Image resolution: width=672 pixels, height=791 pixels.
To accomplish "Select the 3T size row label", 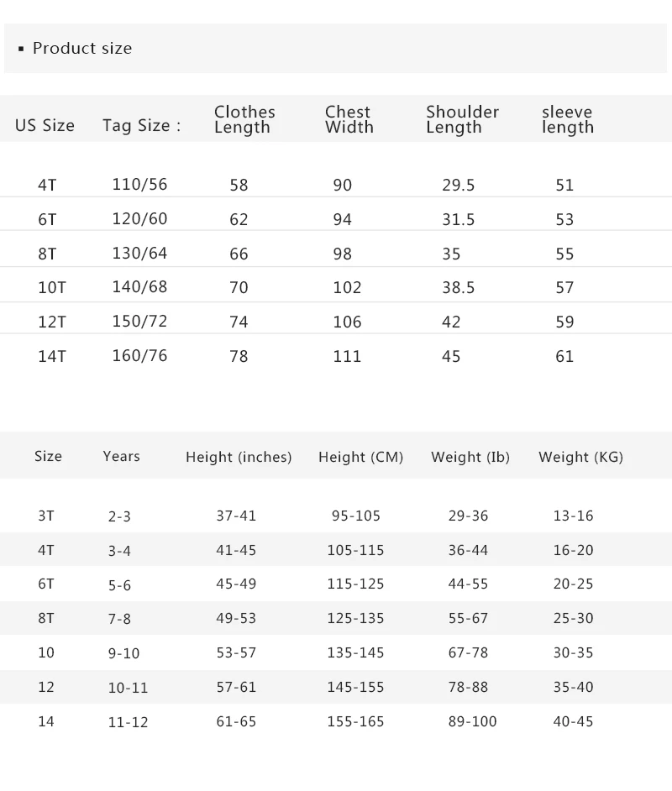I will 46,516.
